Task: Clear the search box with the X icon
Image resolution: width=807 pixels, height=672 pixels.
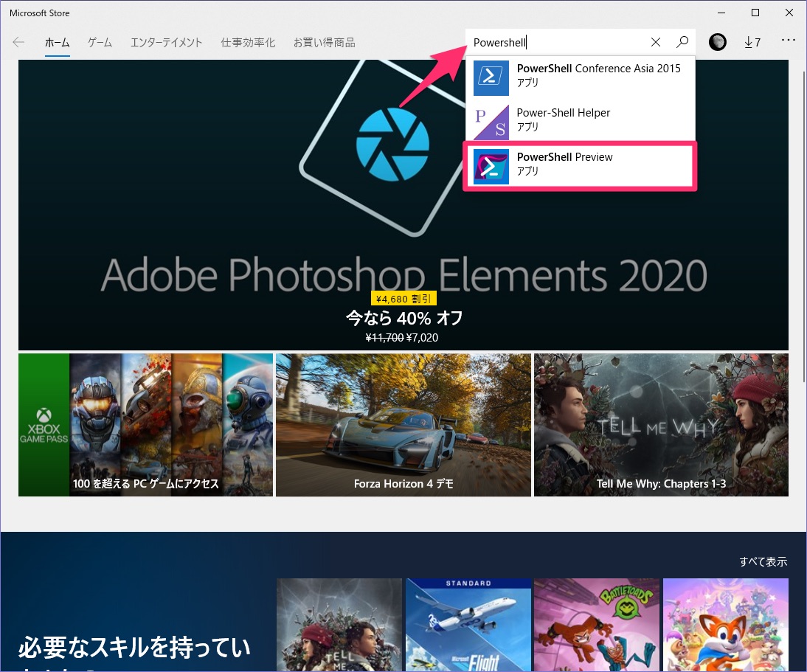Action: pyautogui.click(x=655, y=42)
